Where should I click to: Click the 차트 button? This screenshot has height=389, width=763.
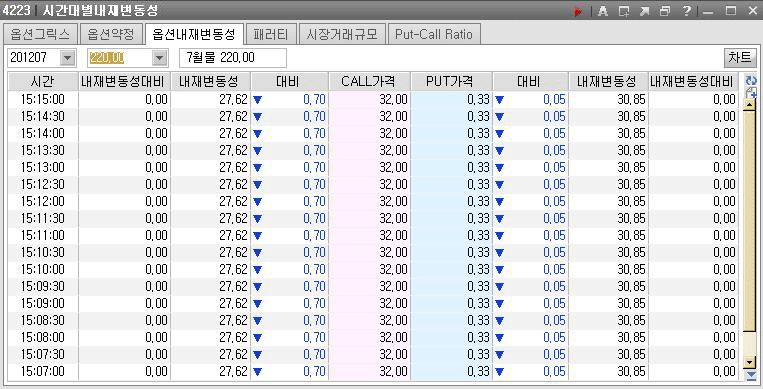[x=740, y=57]
